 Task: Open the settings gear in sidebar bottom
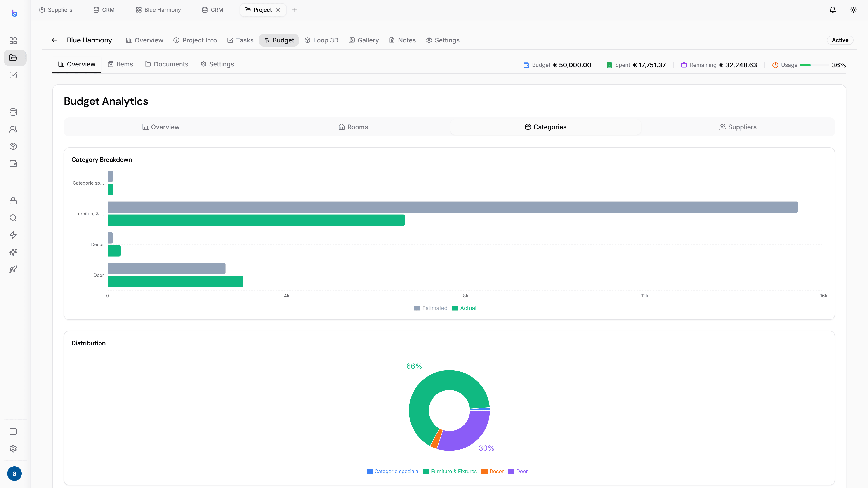[x=13, y=449]
